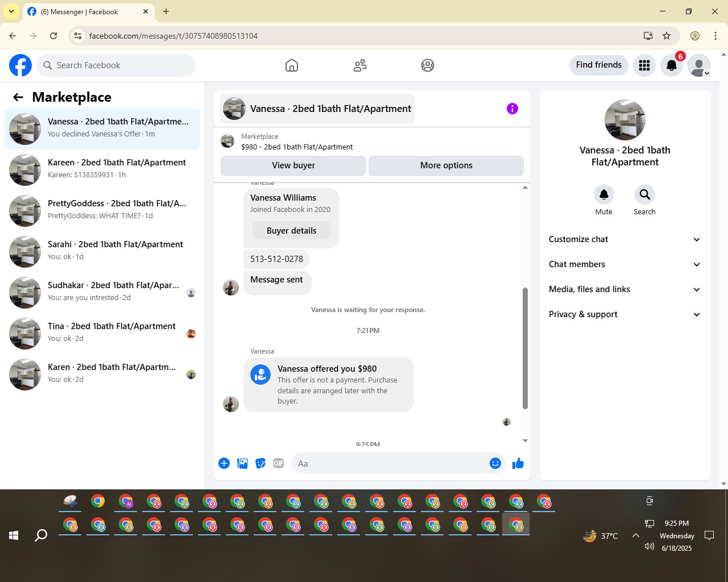Viewport: 728px width, 582px height.
Task: Open a new browser tab
Action: [166, 11]
